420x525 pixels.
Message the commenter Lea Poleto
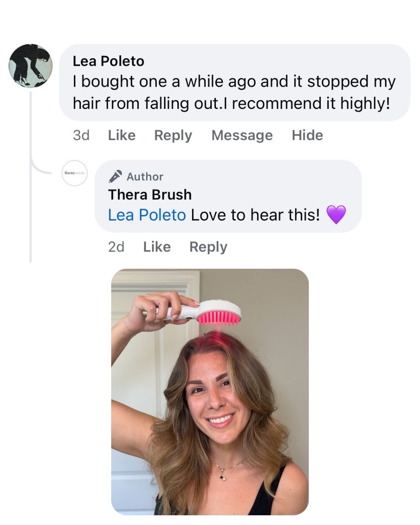(x=242, y=135)
